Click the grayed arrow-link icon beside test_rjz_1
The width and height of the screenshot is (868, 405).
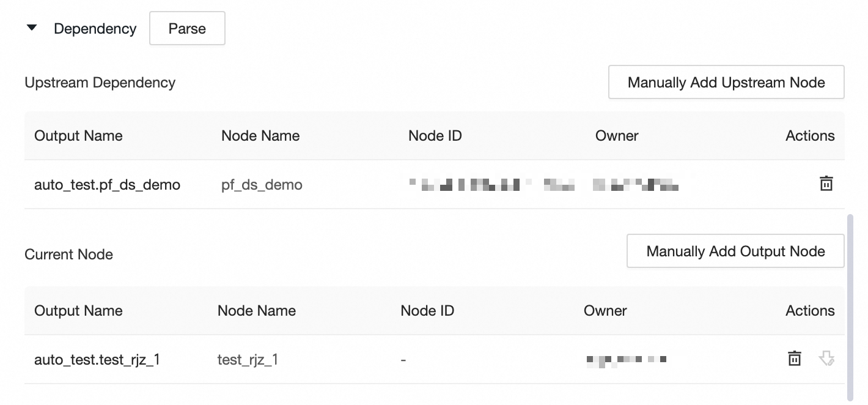click(826, 359)
